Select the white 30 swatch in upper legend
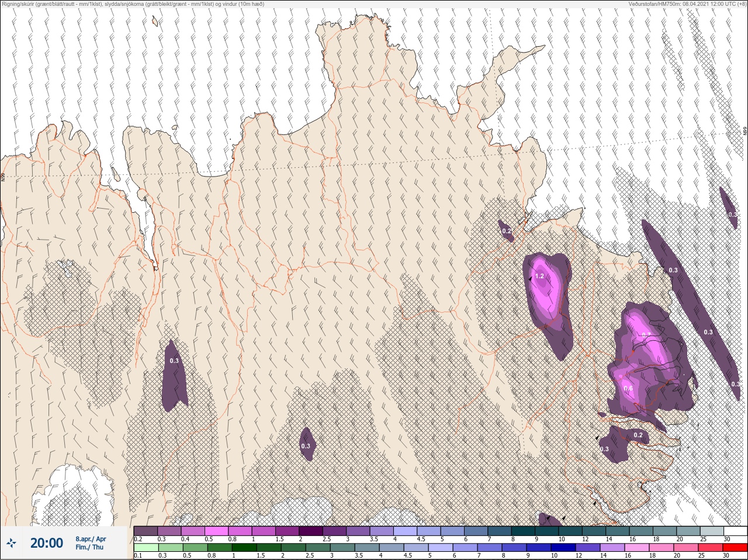 pos(736,531)
